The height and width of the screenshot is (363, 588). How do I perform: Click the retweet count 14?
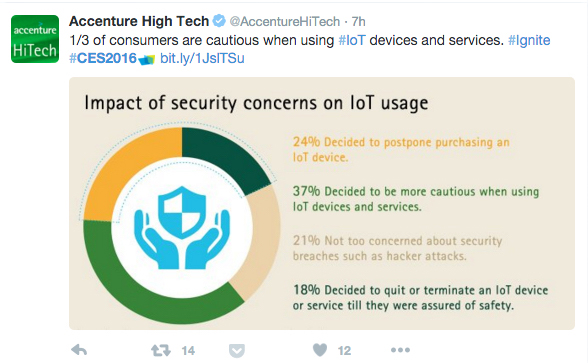[188, 351]
